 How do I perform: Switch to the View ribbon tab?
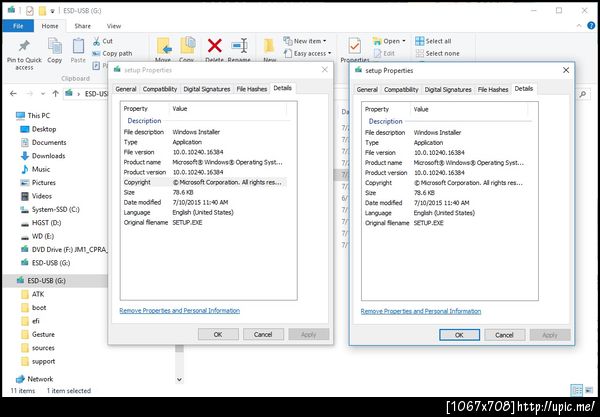pyautogui.click(x=114, y=26)
